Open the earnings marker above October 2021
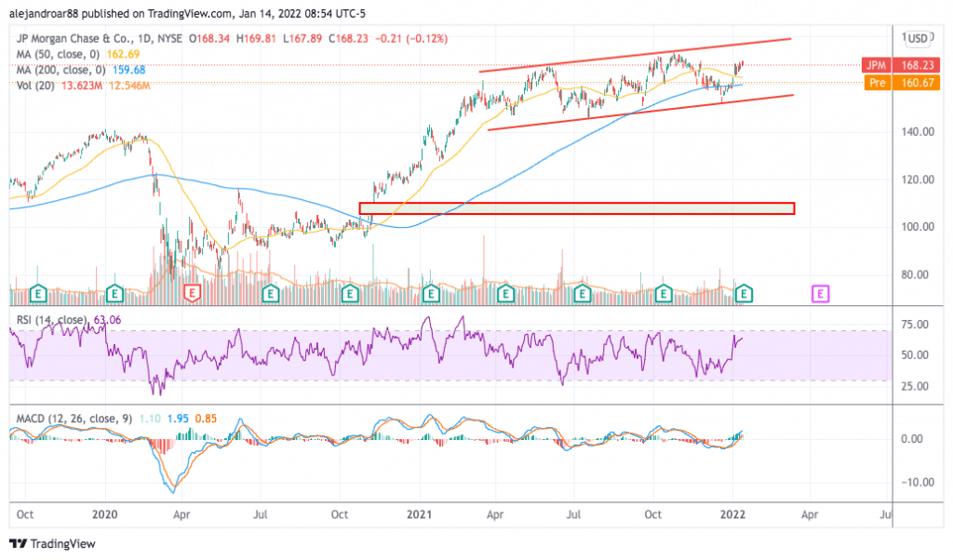The height and width of the screenshot is (560, 953). click(663, 294)
